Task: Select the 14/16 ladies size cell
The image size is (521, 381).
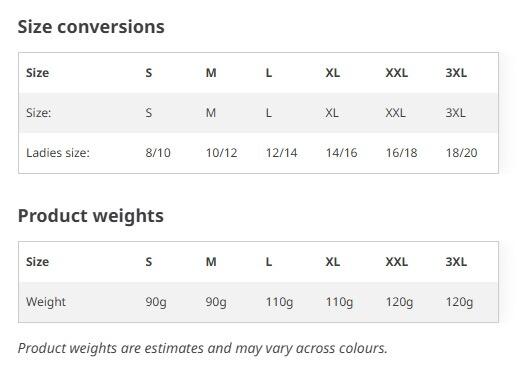Action: pyautogui.click(x=341, y=153)
